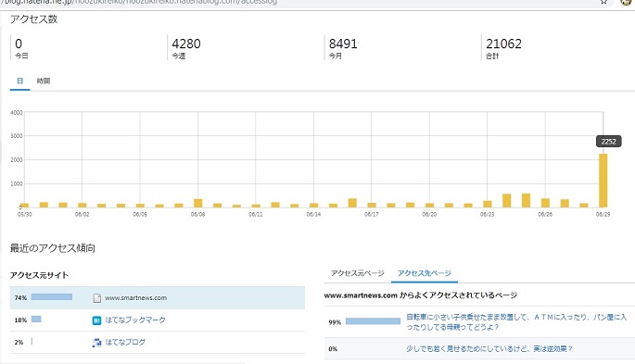Click the 99% progress bar
This screenshot has height=364, width=635.
(373, 321)
